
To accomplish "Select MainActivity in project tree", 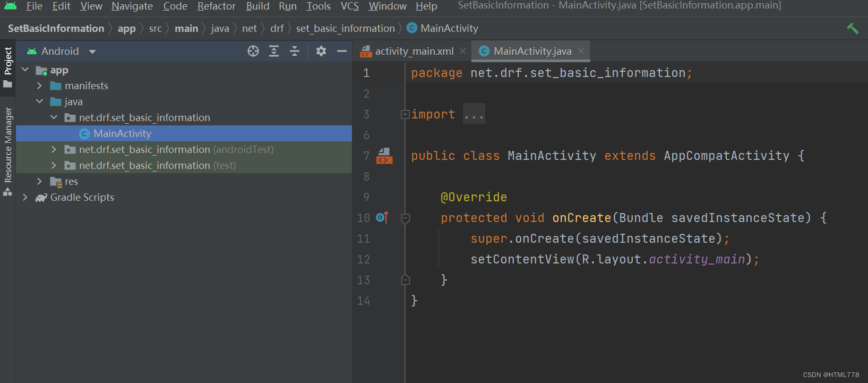I will pyautogui.click(x=184, y=133).
